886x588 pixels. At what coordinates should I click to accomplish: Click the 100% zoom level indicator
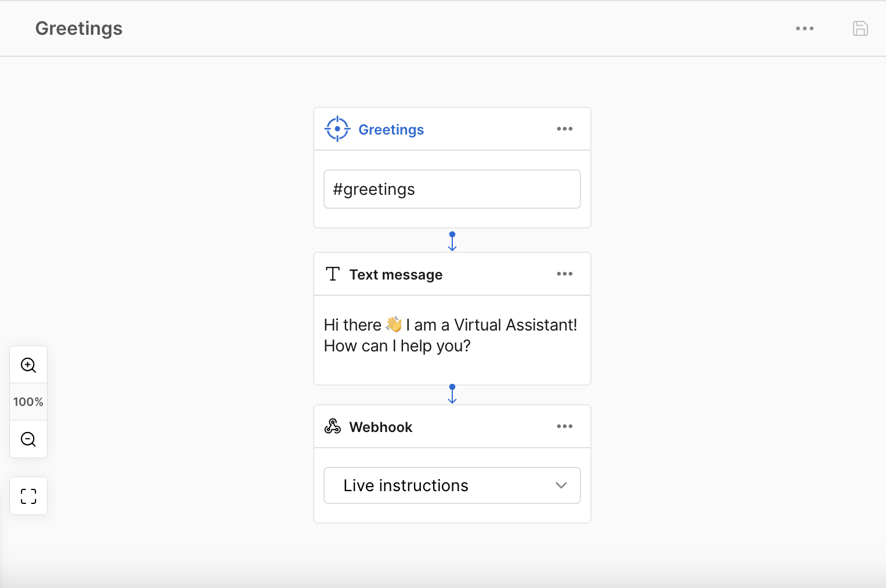pyautogui.click(x=28, y=402)
